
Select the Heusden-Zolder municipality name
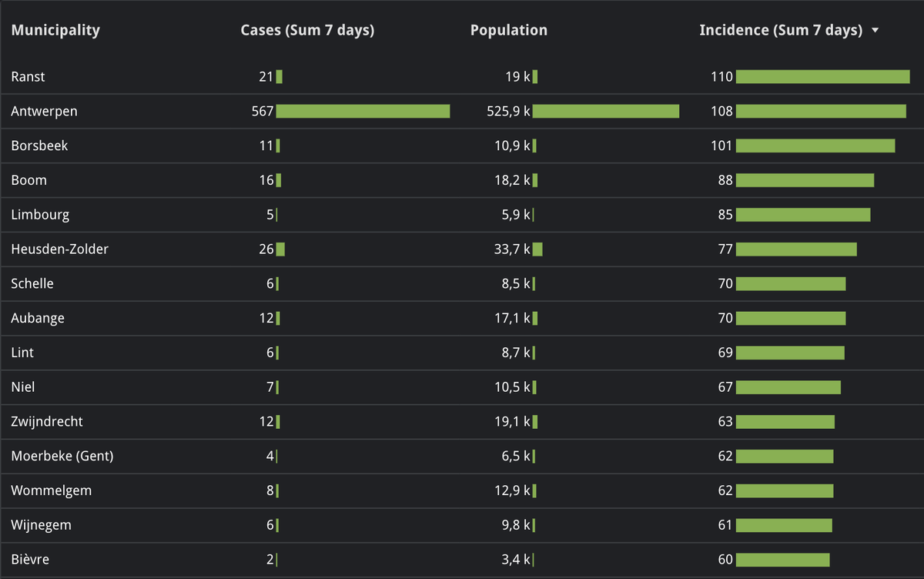tap(60, 249)
